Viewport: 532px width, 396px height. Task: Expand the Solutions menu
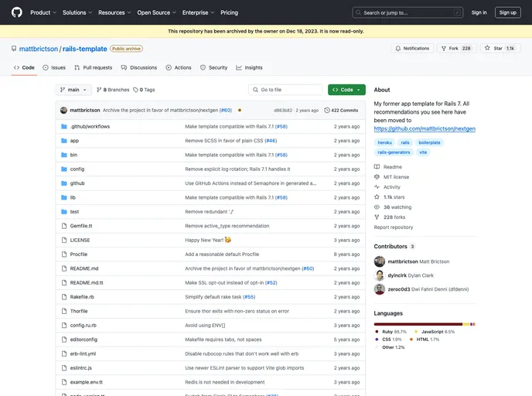(77, 12)
